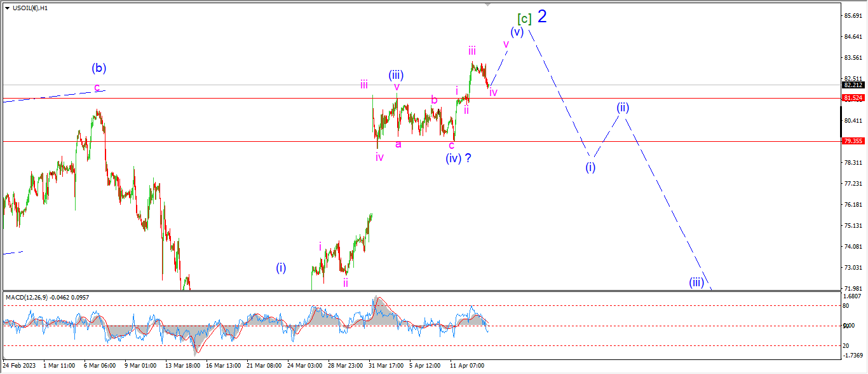Click the blue (iv) ? wave label
Image resolution: width=868 pixels, height=374 pixels.
458,158
